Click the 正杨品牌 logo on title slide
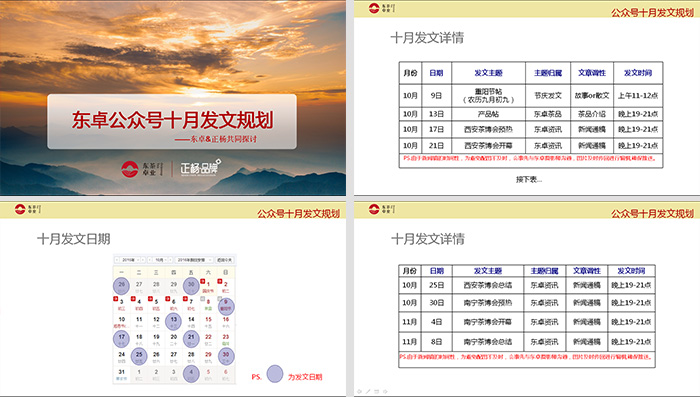700x397 pixels. tap(200, 168)
